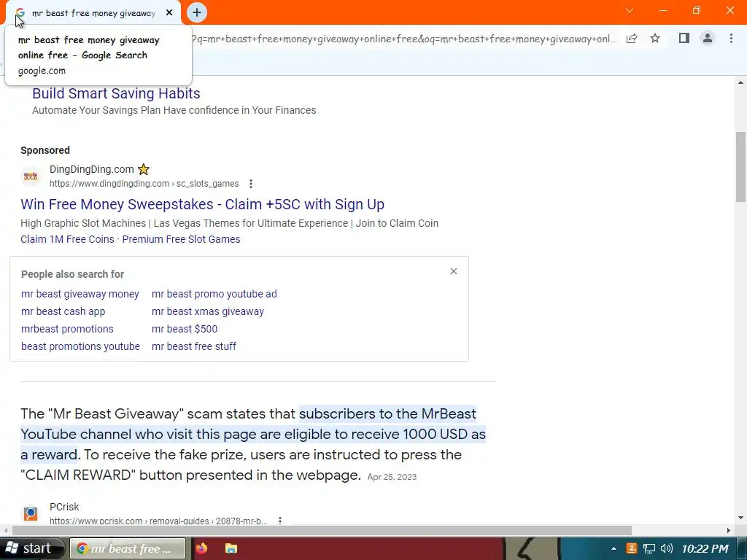Click the vertical scrollbar thumb
The height and width of the screenshot is (560, 747).
(741, 167)
